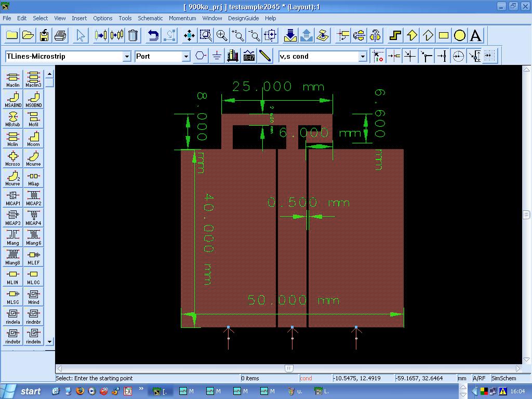Click the trash can Delete icon
The width and height of the screenshot is (532, 399).
tap(133, 35)
